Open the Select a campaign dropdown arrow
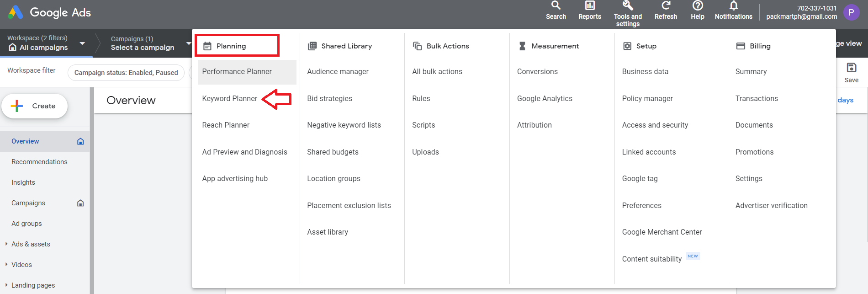Screen dimensions: 868x294 pyautogui.click(x=188, y=43)
